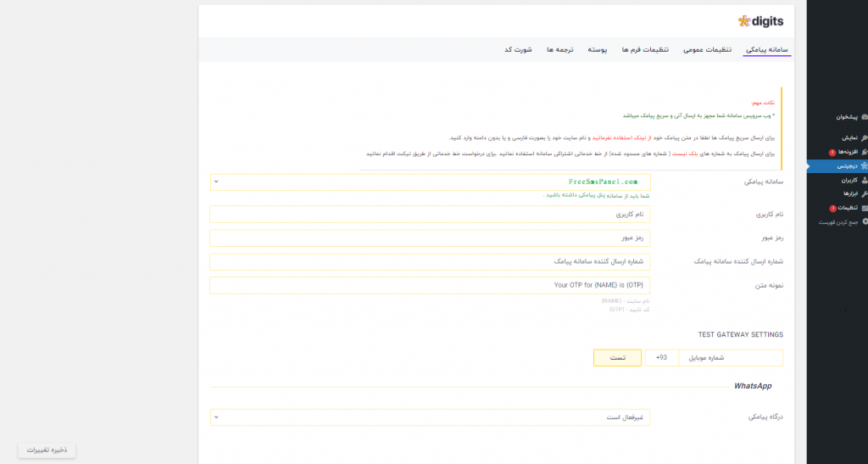The height and width of the screenshot is (464, 868).
Task: Expand the WhatsApp gateway dropdown (غیرفعال است)
Action: [x=430, y=417]
